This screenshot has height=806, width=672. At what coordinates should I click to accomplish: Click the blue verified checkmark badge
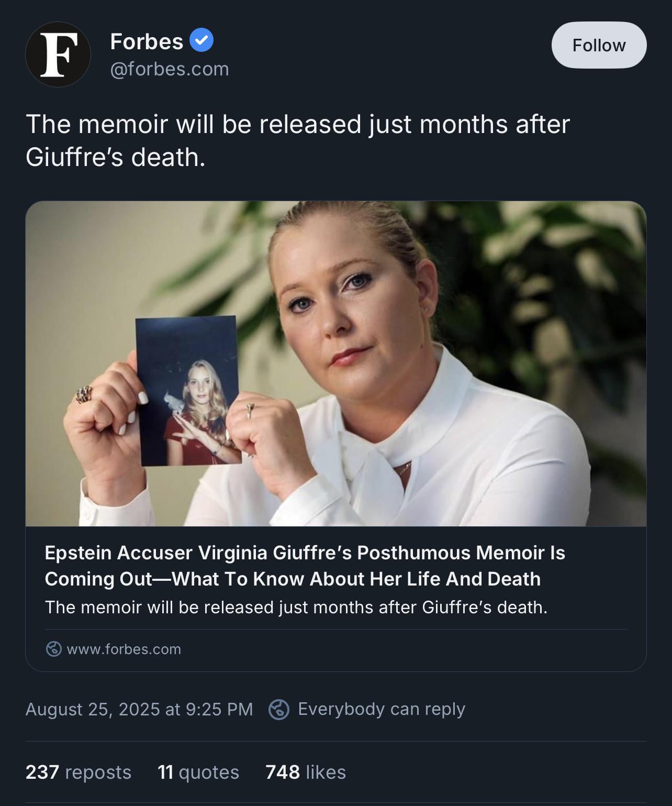pos(201,40)
